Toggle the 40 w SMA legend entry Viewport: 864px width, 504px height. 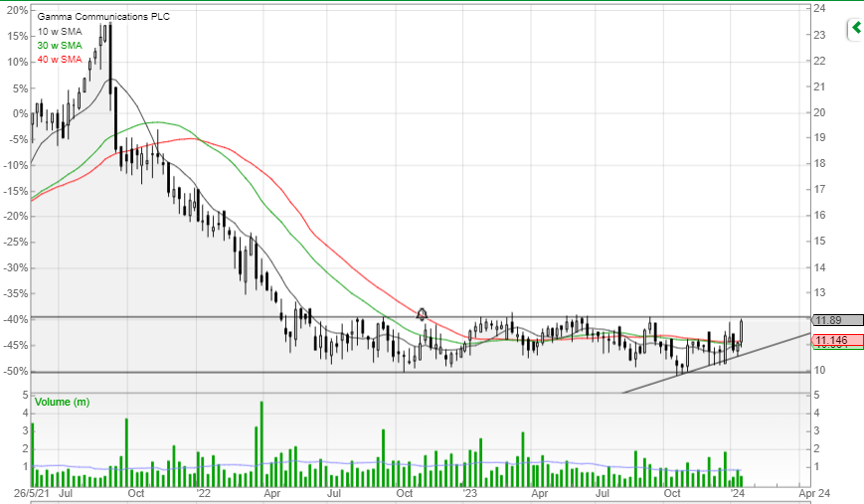tap(60, 59)
